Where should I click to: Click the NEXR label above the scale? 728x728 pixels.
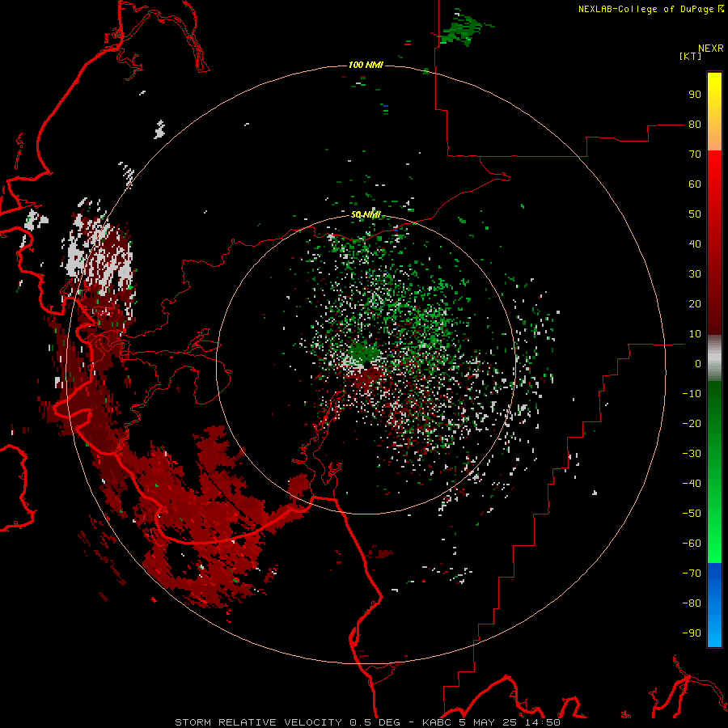(711, 49)
